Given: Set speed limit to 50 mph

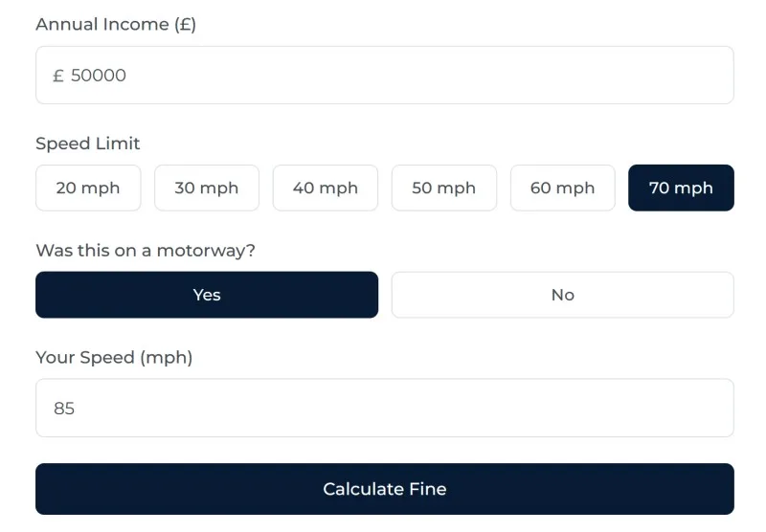Looking at the screenshot, I should pos(444,188).
